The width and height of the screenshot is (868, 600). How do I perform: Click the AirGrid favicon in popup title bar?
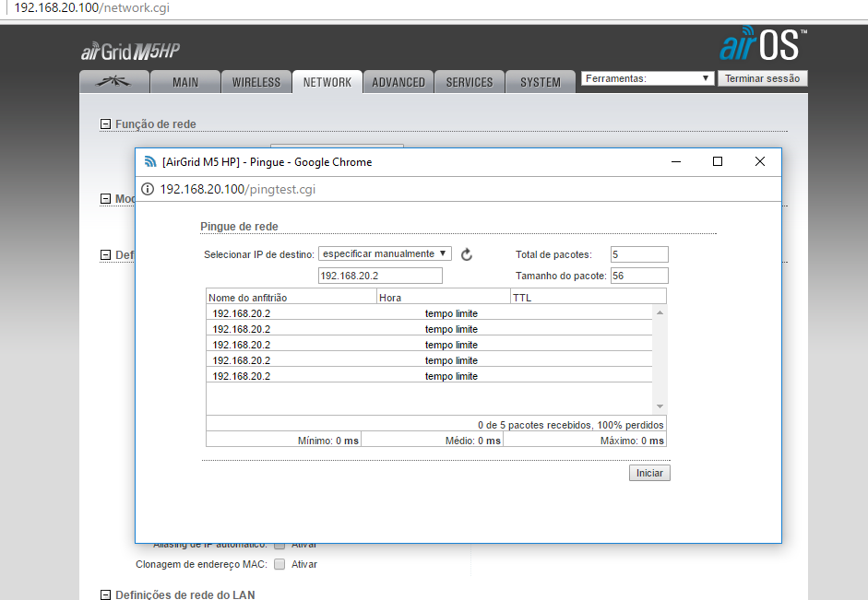150,161
